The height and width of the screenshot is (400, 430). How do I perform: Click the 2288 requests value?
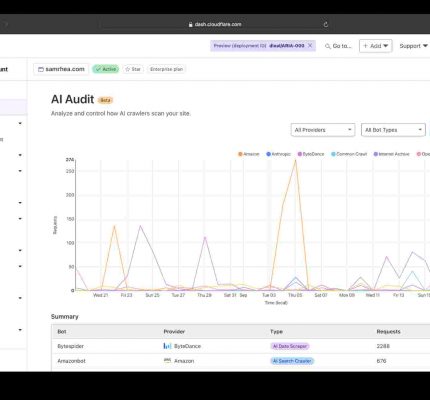[383, 346]
